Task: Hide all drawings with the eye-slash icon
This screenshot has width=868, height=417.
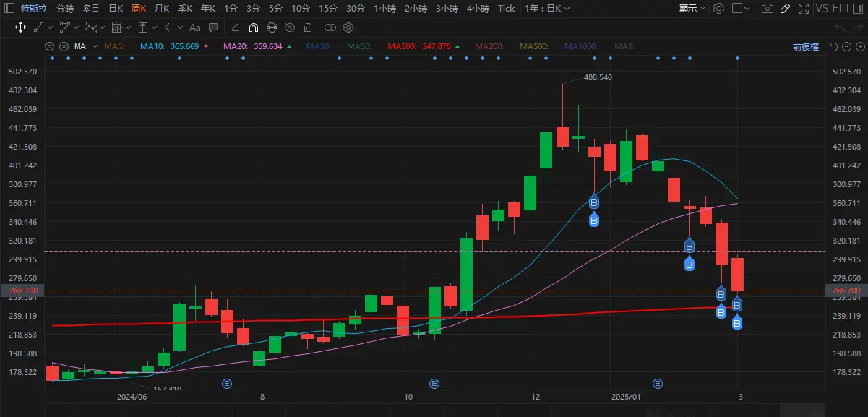Action: (290, 27)
